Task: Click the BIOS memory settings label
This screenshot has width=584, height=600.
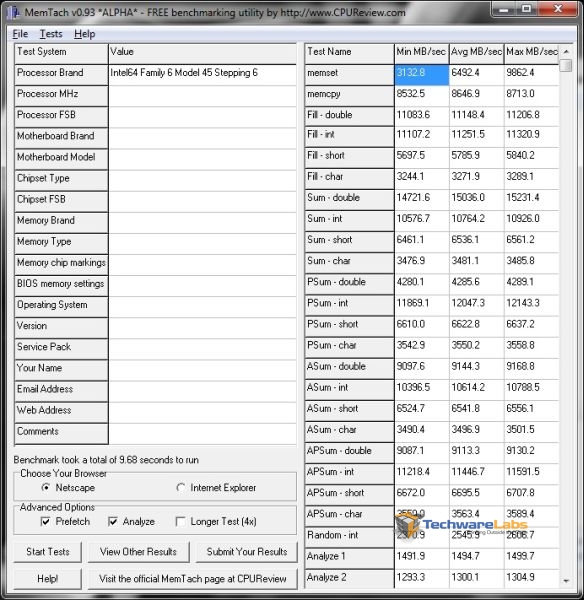Action: (x=60, y=284)
